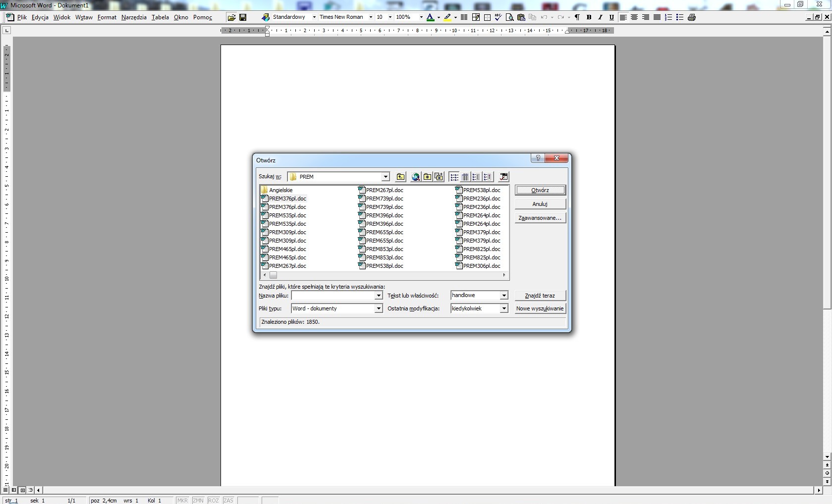Click the Insert Table toolbar icon

[x=487, y=17]
